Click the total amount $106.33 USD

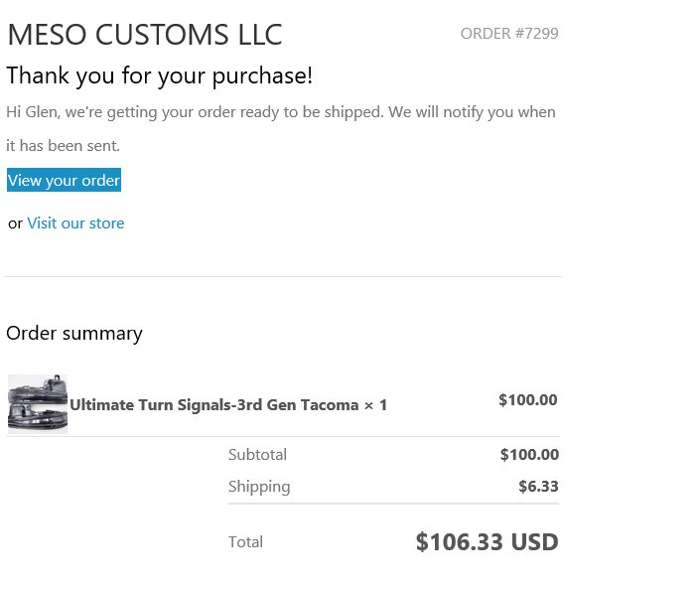pos(488,541)
